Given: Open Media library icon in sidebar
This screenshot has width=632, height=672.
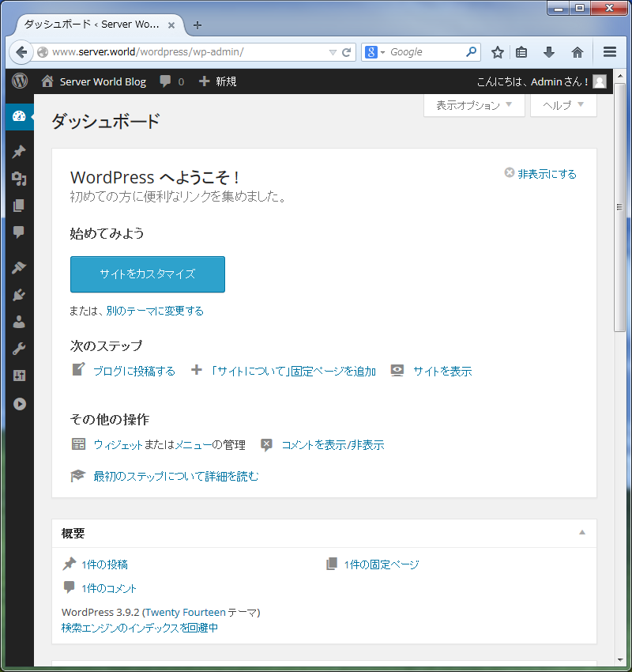Looking at the screenshot, I should tap(19, 179).
